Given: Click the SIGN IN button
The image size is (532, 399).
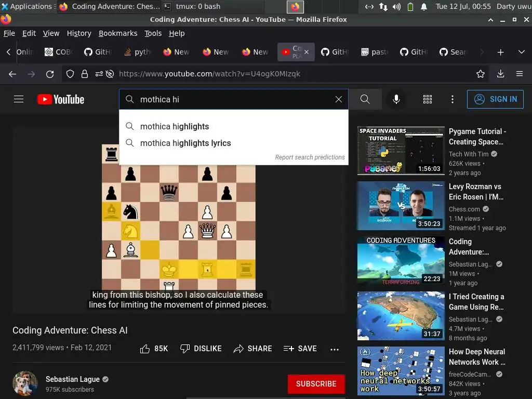Looking at the screenshot, I should [495, 99].
